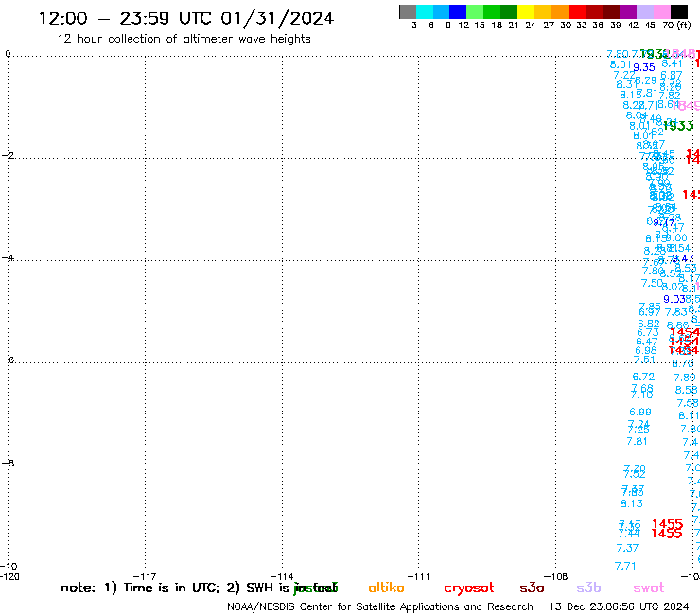Click the 6.73 wave height value
700x615 pixels.
tap(648, 333)
